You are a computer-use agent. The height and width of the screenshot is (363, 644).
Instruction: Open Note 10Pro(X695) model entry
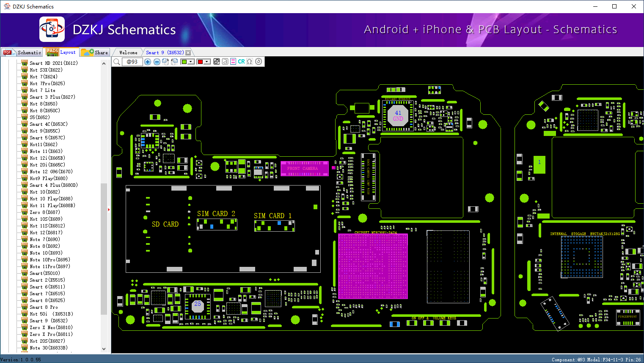pyautogui.click(x=50, y=260)
